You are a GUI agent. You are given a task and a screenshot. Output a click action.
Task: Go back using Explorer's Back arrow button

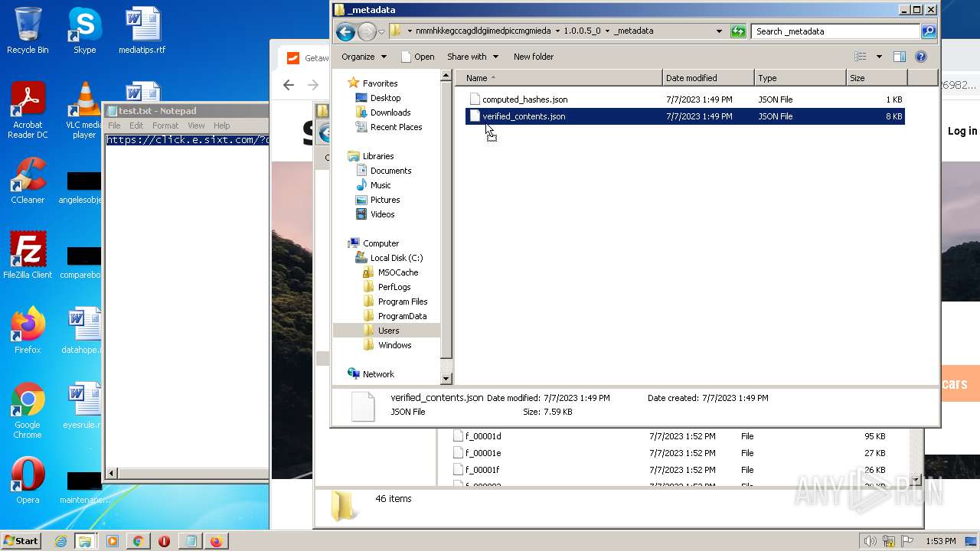point(345,31)
